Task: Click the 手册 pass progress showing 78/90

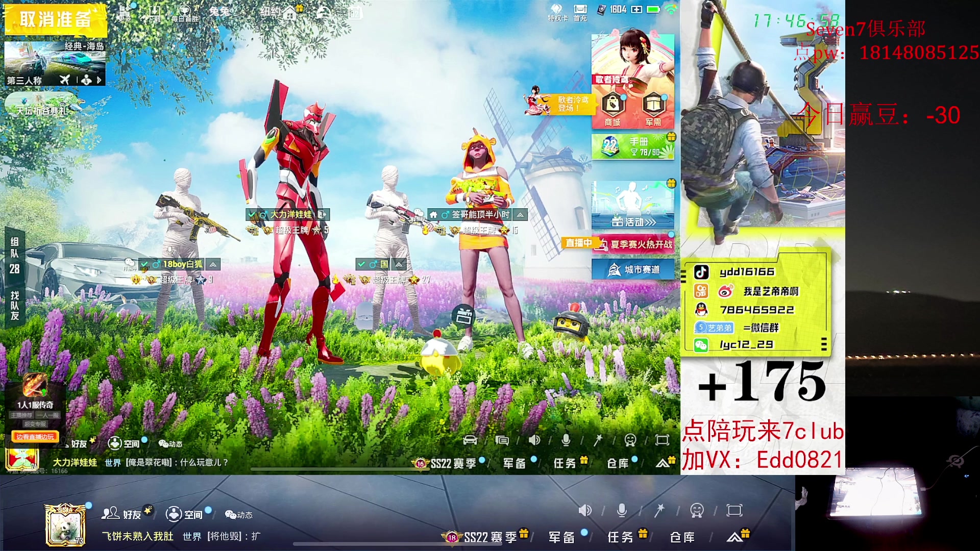Action: pyautogui.click(x=633, y=145)
